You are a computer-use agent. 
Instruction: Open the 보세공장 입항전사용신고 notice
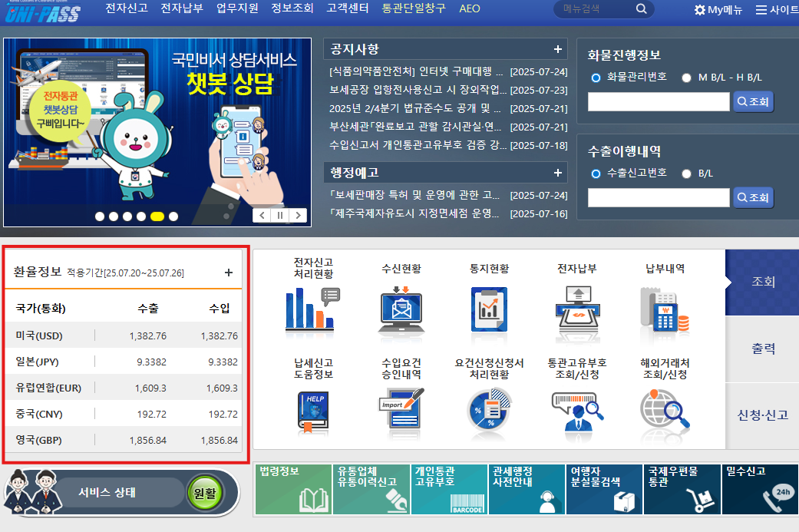click(x=418, y=90)
